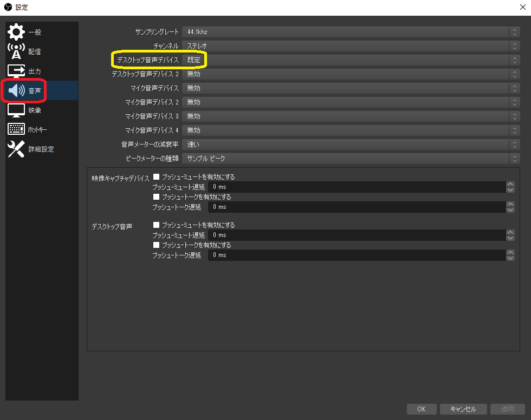
Task: Enable push-to-mute for デスクトップ音声
Action: [157, 225]
